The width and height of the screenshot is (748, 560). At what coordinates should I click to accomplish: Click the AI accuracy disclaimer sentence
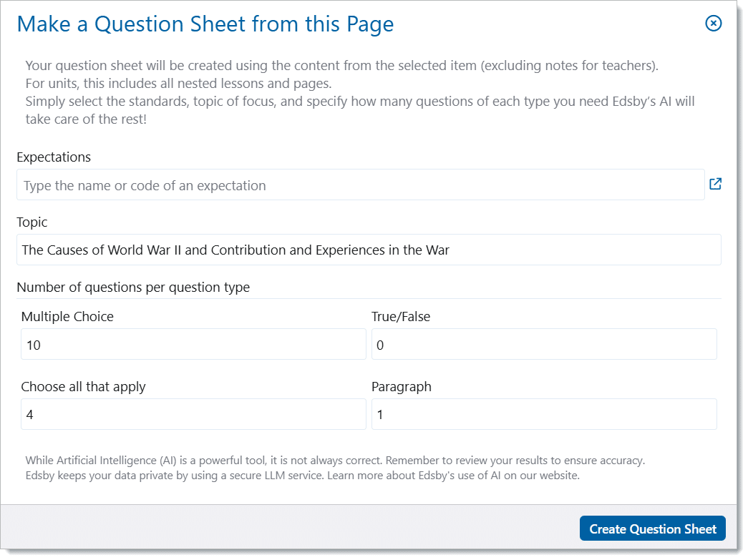335,461
